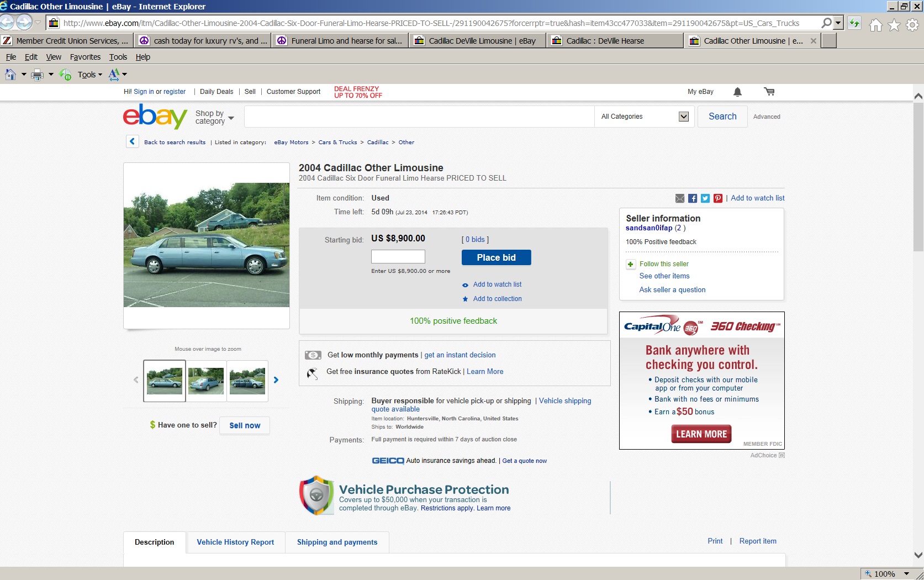Click the bid amount input field

click(x=398, y=256)
